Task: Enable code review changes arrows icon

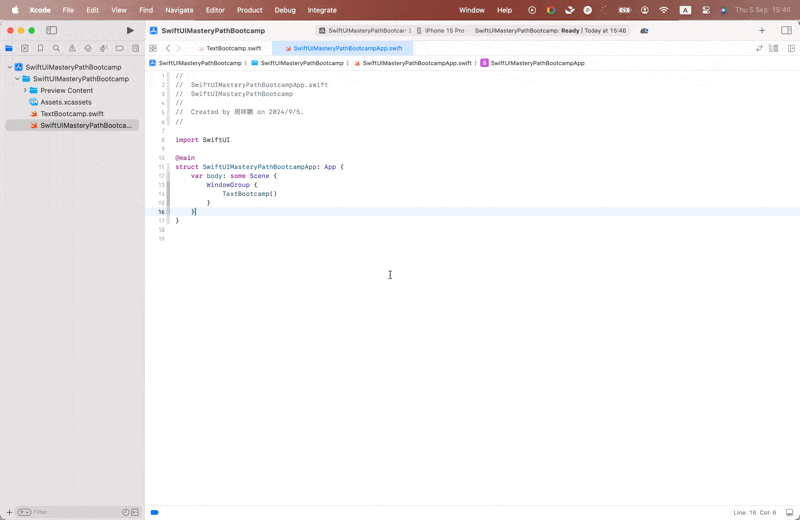Action: 759,48
